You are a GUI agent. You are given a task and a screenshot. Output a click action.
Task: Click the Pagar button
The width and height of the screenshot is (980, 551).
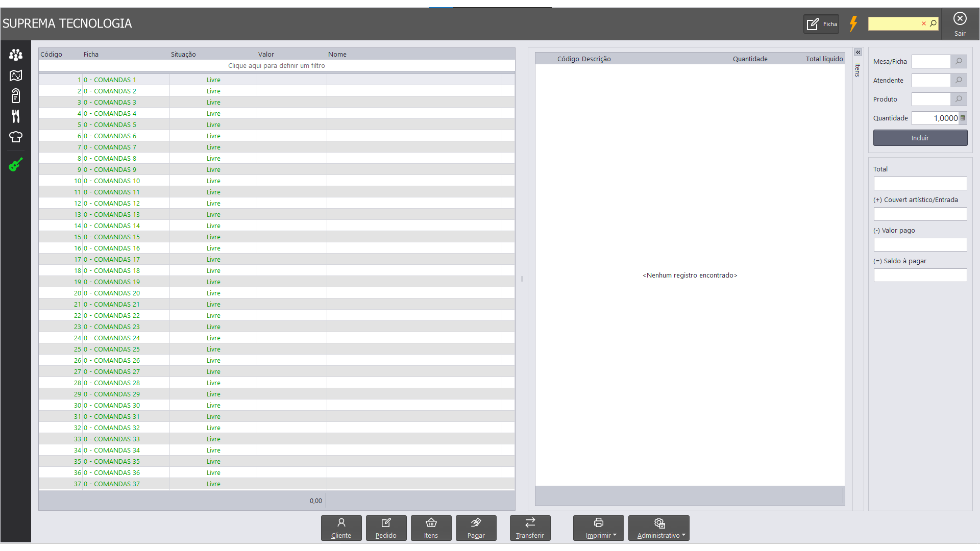coord(476,528)
